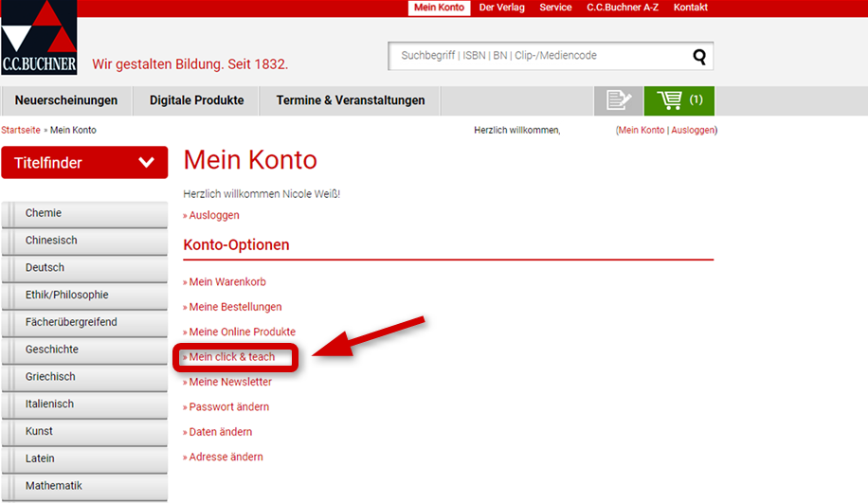The image size is (868, 503).
Task: Open the green shopping cart
Action: [x=679, y=100]
